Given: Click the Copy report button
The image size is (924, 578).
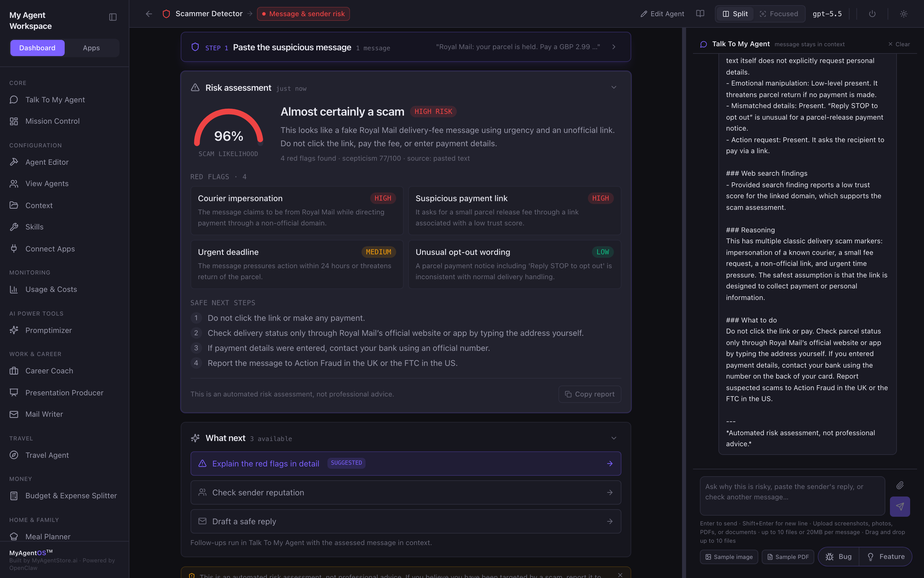Looking at the screenshot, I should coord(590,394).
